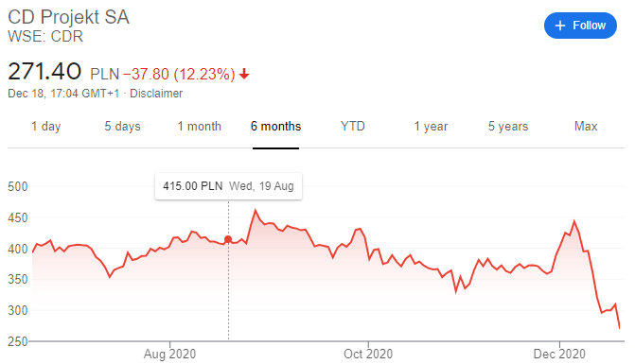
Task: Click the chart peak near 460 PLN
Action: click(256, 210)
